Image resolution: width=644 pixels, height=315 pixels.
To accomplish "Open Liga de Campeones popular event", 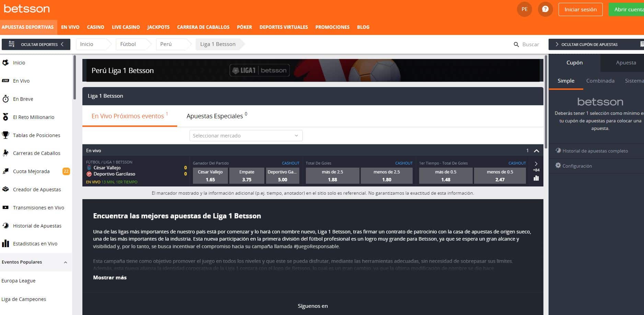I will (24, 299).
